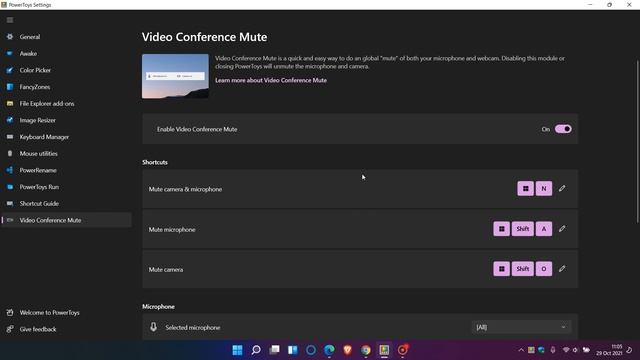The image size is (640, 360).
Task: Click the Mouse utilities sidebar icon
Action: (x=10, y=153)
